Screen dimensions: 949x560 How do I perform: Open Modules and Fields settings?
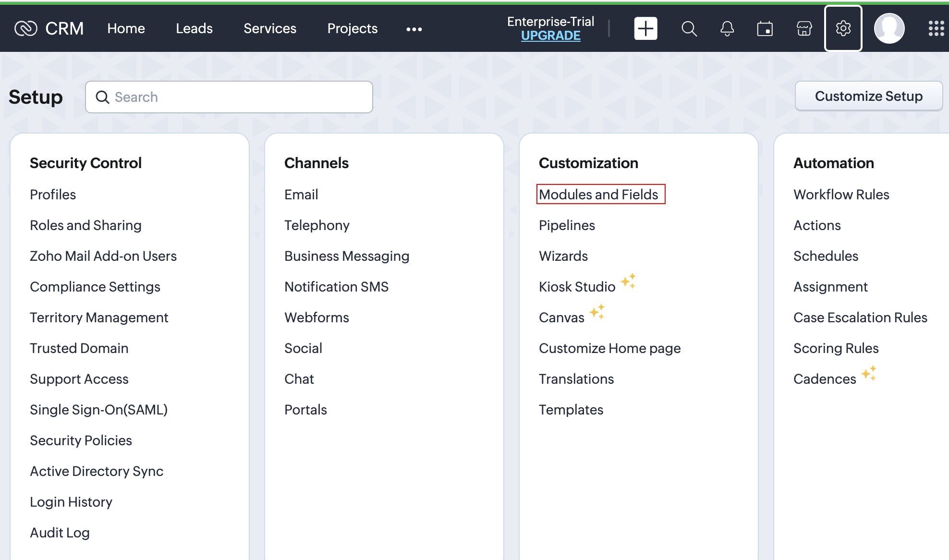click(x=598, y=195)
